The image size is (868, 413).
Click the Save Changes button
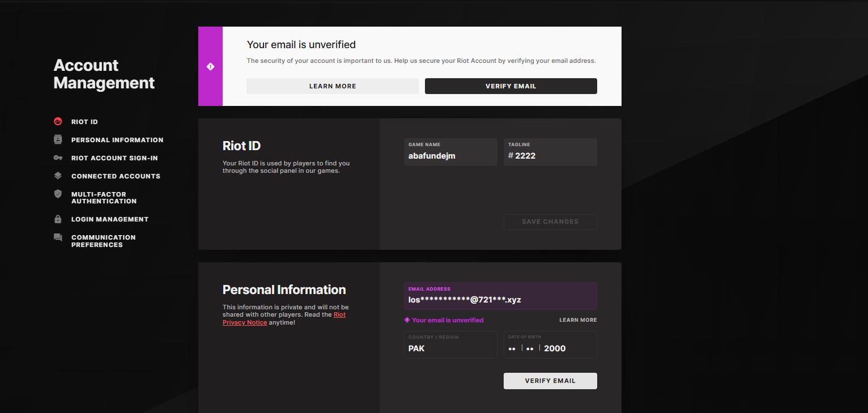[x=550, y=222]
